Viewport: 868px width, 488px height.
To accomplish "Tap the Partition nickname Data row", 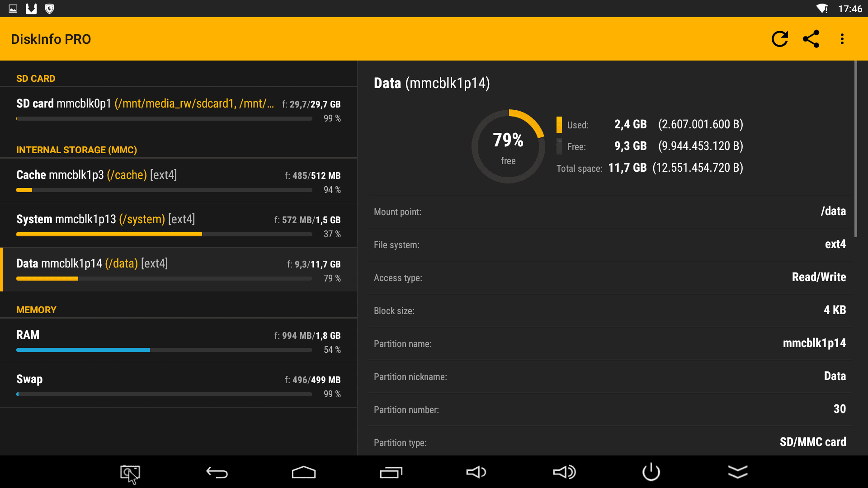I will pos(610,376).
